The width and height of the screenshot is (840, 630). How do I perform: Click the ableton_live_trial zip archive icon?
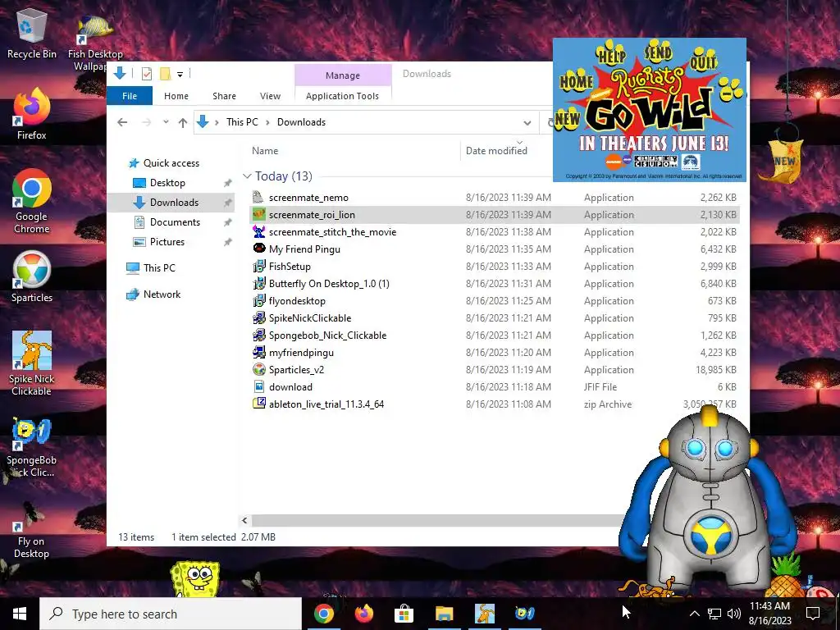coord(258,404)
